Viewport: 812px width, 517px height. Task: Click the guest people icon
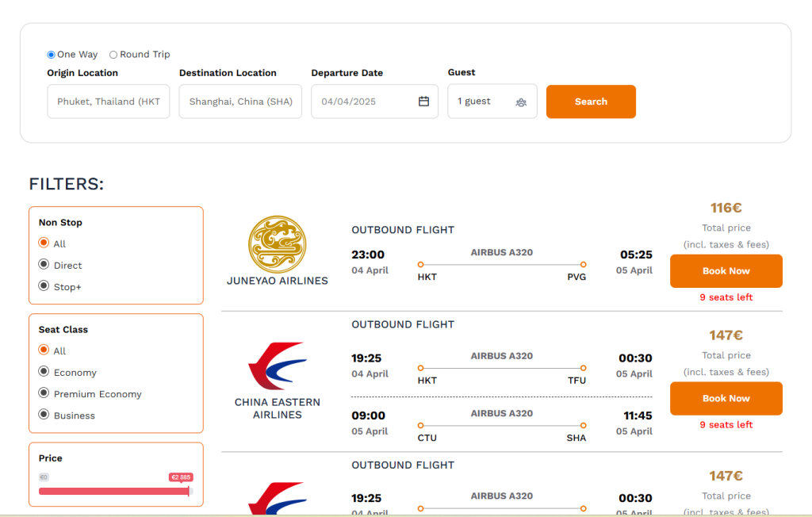coord(521,102)
